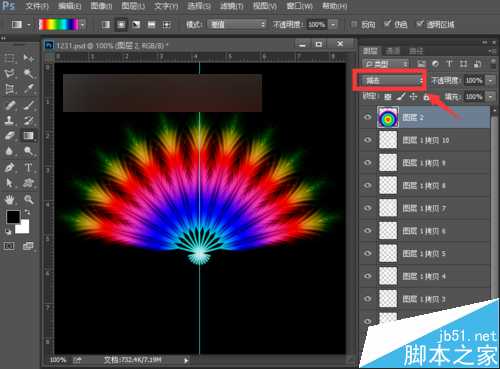The width and height of the screenshot is (500, 369).
Task: Select the Pen tool
Action: pos(9,167)
